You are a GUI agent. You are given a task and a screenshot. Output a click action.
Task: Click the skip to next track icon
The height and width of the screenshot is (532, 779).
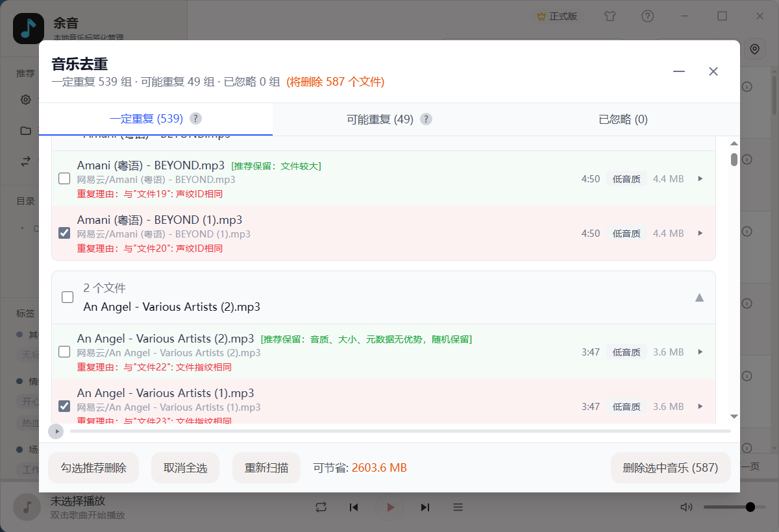click(425, 507)
